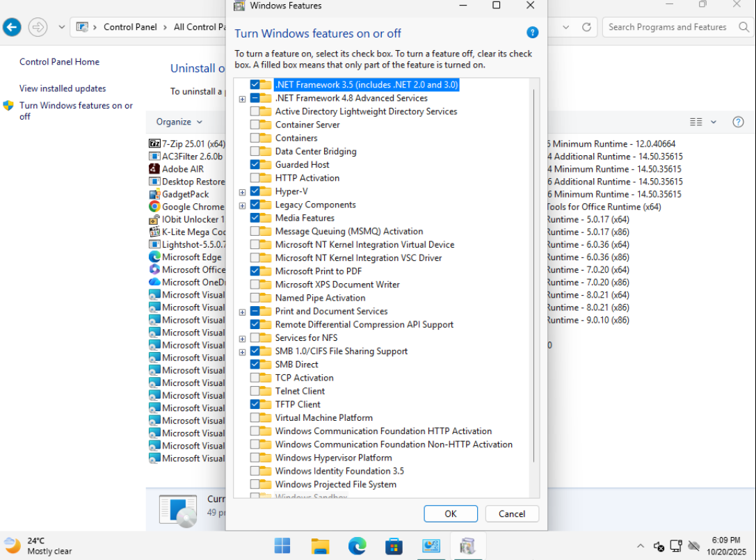Open the Windows Start button

click(x=282, y=546)
